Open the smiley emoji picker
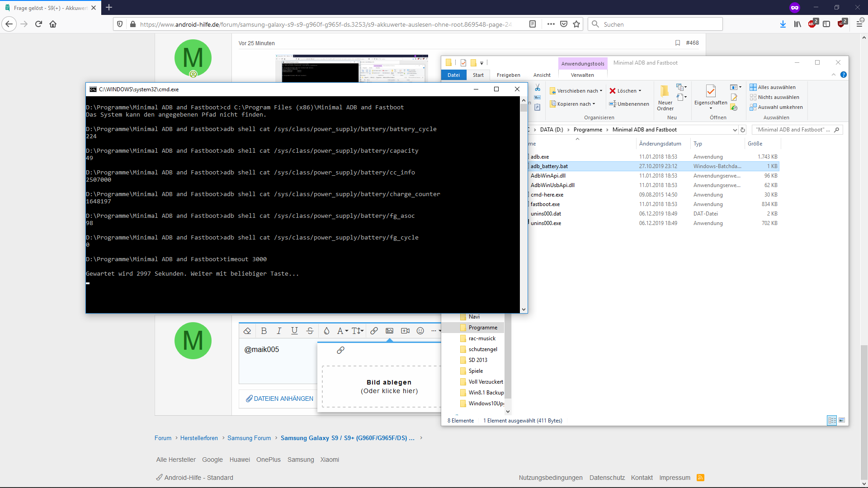The height and width of the screenshot is (488, 868). pos(420,331)
